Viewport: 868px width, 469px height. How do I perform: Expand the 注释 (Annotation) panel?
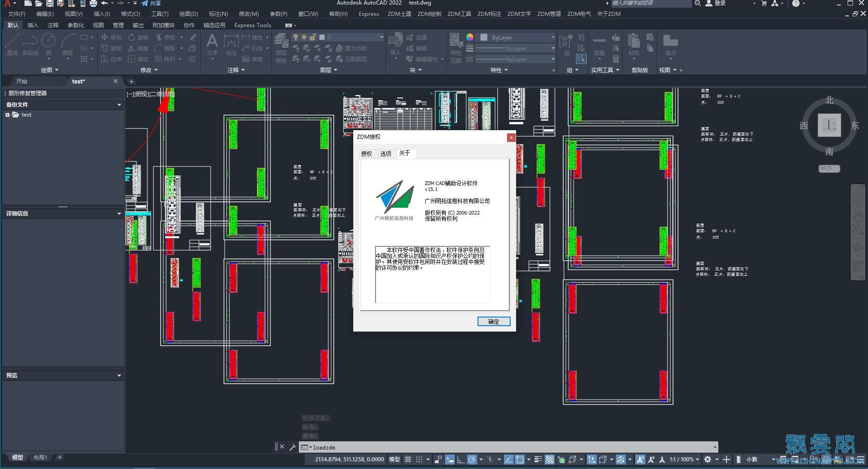pos(236,70)
